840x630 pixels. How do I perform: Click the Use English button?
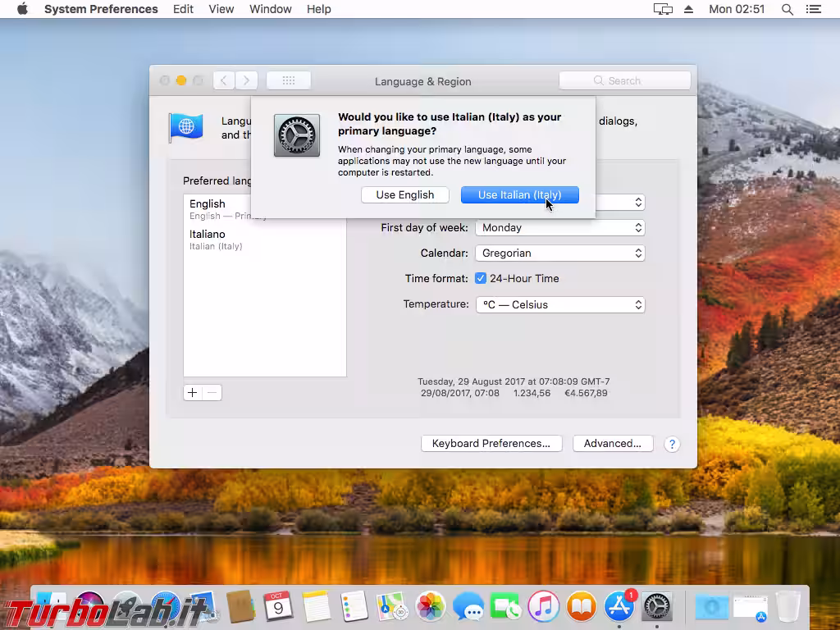pos(404,194)
